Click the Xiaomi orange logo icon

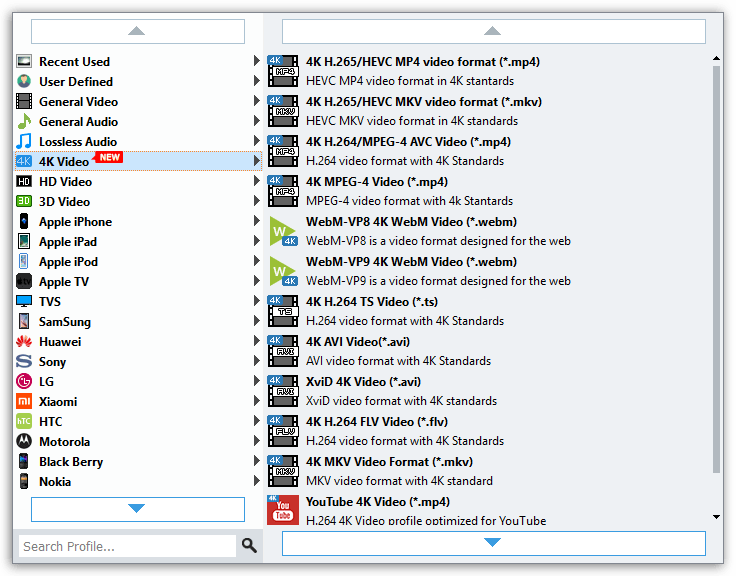[x=24, y=401]
